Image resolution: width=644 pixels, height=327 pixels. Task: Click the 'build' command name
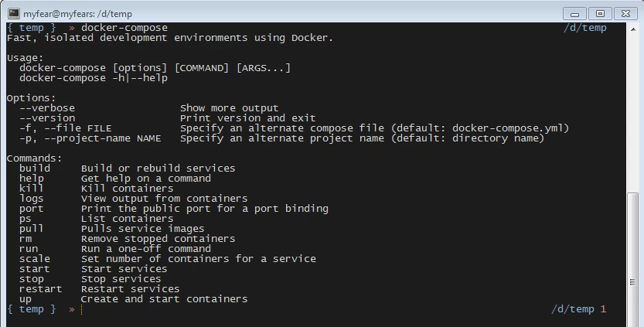point(35,169)
